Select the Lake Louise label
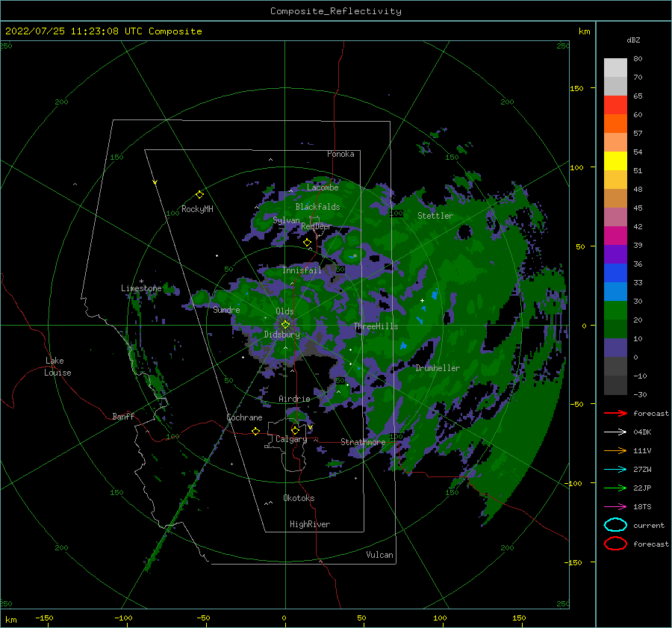 (x=58, y=367)
